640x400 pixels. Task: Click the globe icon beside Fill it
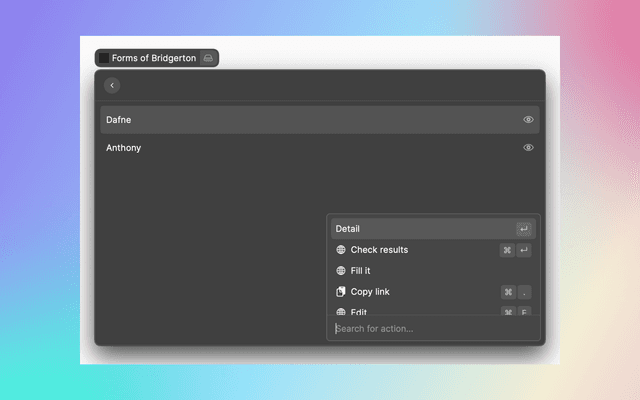(x=341, y=271)
